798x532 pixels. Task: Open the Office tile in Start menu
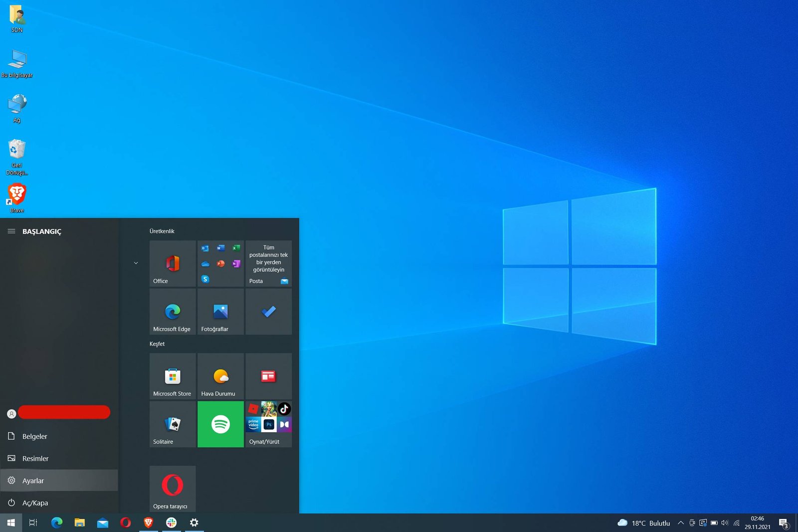pyautogui.click(x=173, y=263)
